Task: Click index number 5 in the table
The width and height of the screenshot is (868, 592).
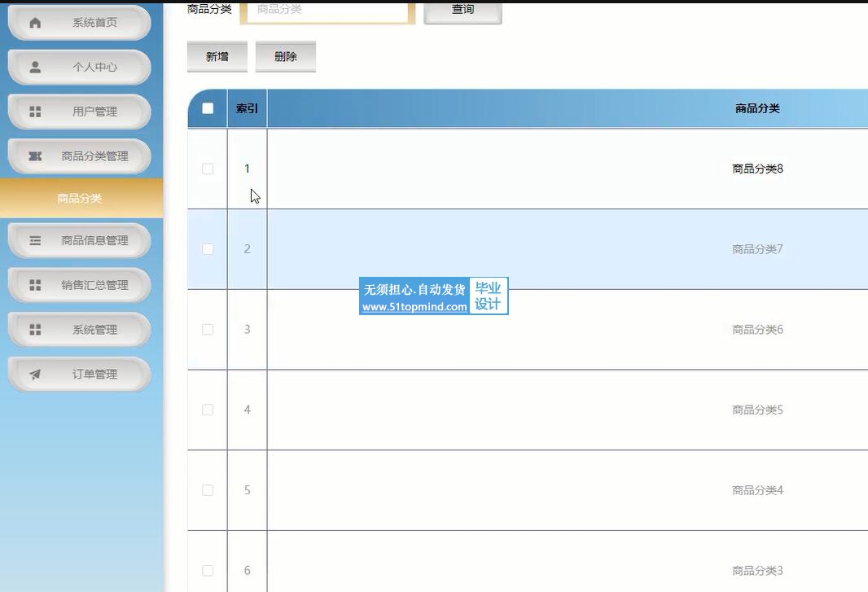Action: coord(247,490)
